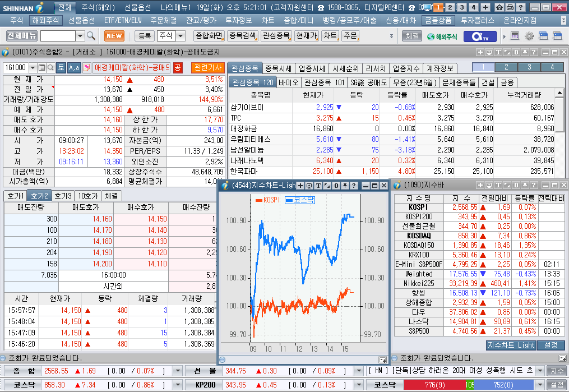Open settings gear icon in the top toolbar
Viewport: 569px width, 392px height.
coord(529,36)
